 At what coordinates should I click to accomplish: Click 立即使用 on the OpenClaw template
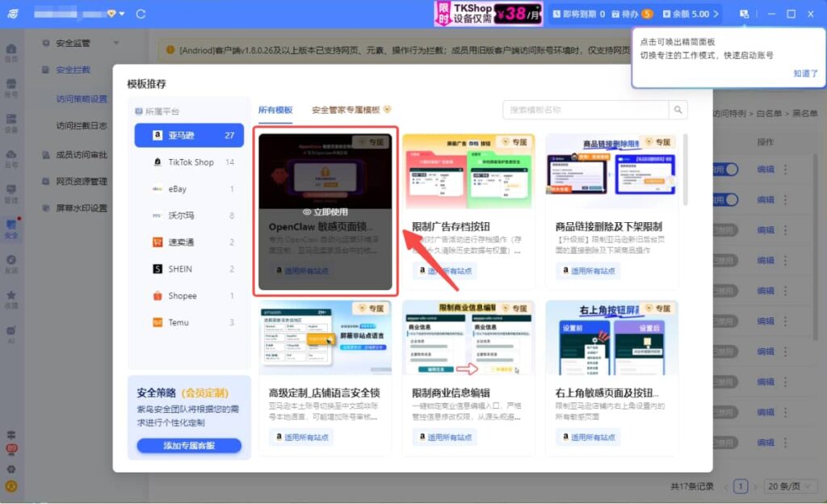tap(325, 212)
